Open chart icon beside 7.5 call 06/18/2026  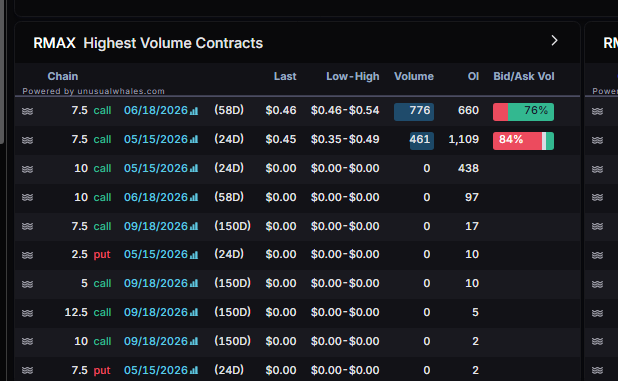click(194, 111)
